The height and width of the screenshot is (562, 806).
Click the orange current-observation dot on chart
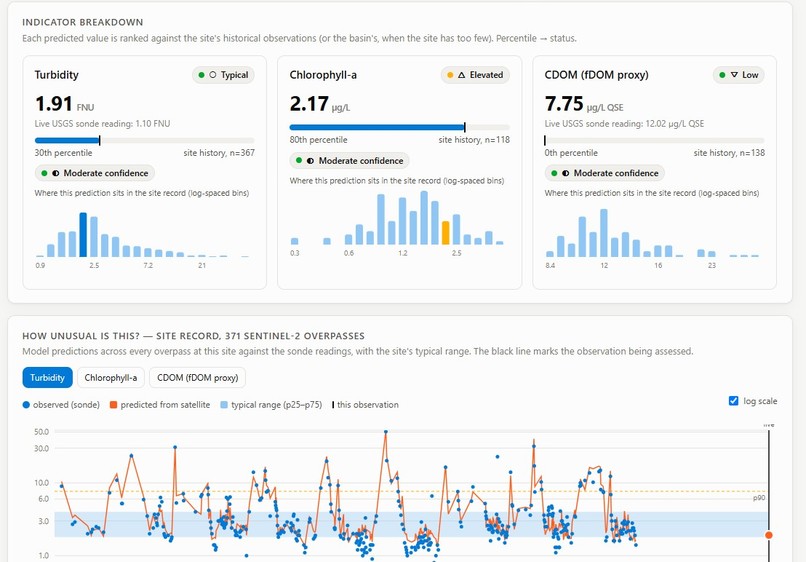(768, 535)
